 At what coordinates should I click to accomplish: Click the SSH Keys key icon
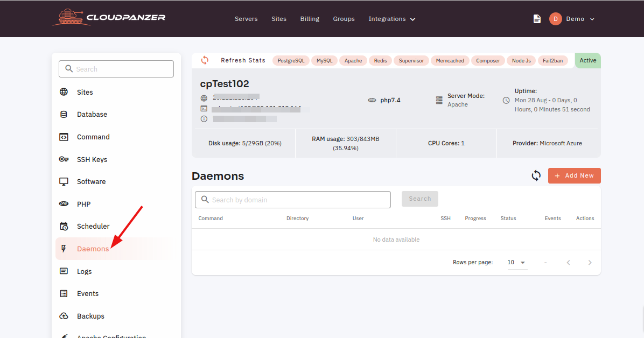(64, 159)
